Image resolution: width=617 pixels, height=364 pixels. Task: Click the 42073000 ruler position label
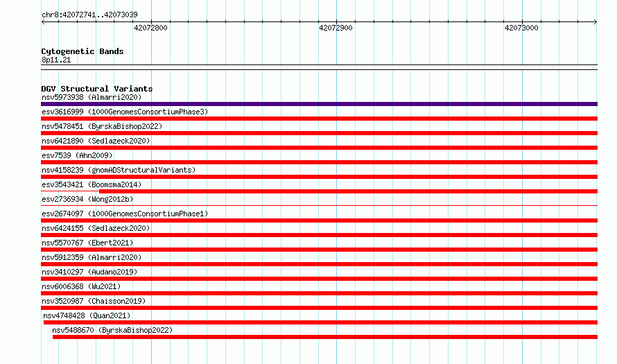pyautogui.click(x=521, y=28)
